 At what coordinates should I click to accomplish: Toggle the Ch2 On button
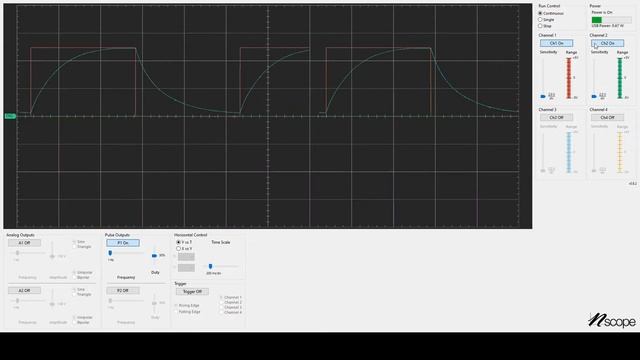pos(607,43)
